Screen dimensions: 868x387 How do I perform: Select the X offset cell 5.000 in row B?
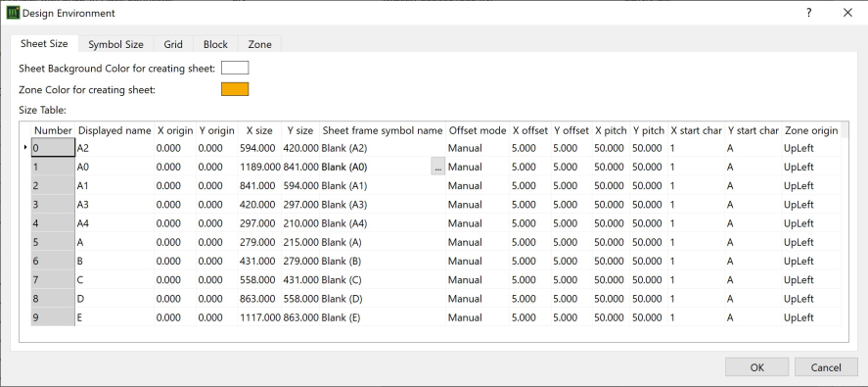point(530,262)
